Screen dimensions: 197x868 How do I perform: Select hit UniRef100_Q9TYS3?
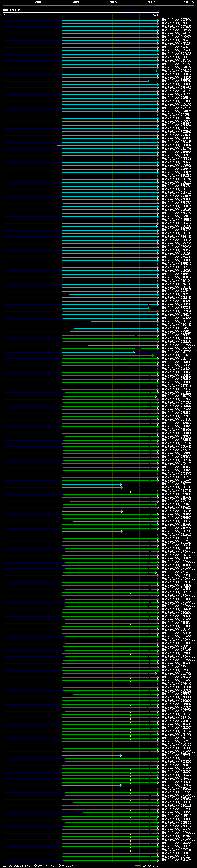[176, 758]
